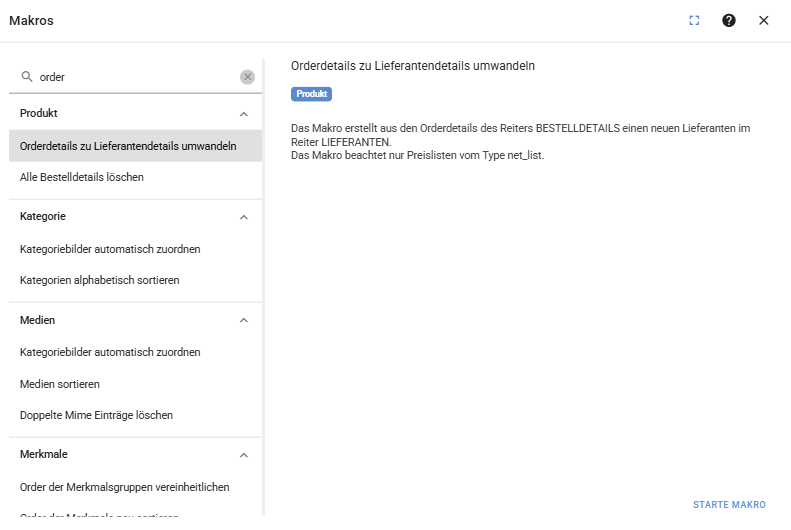Open the help question mark icon
The height and width of the screenshot is (530, 791).
point(729,20)
